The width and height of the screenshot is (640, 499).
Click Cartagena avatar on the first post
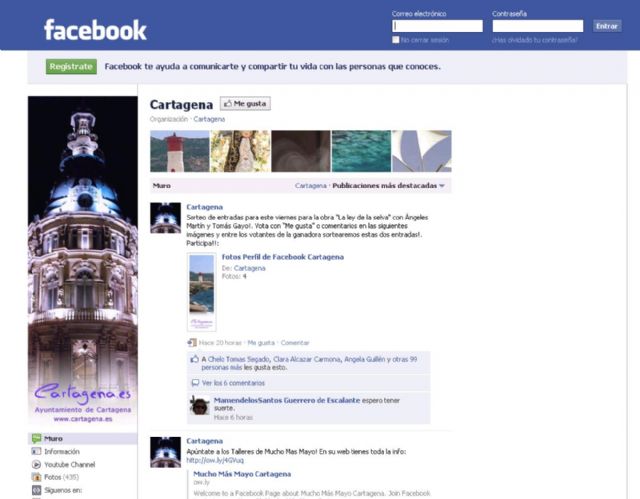point(165,217)
